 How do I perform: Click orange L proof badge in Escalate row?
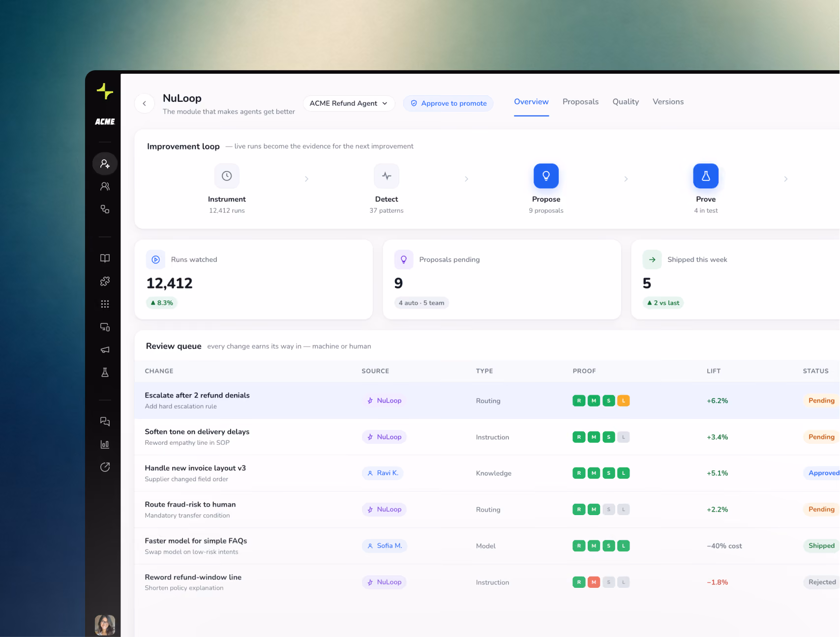[623, 401]
